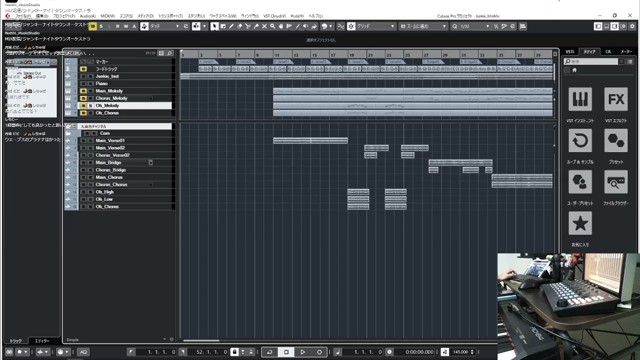
Task: Open the MIDI menu
Action: [108, 16]
